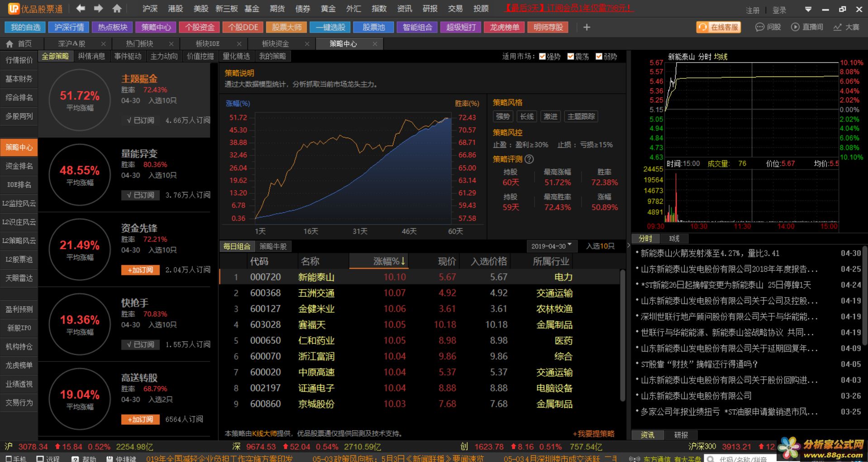868x462 pixels.
Task: Close the 深沪A股 tab
Action: pos(104,44)
